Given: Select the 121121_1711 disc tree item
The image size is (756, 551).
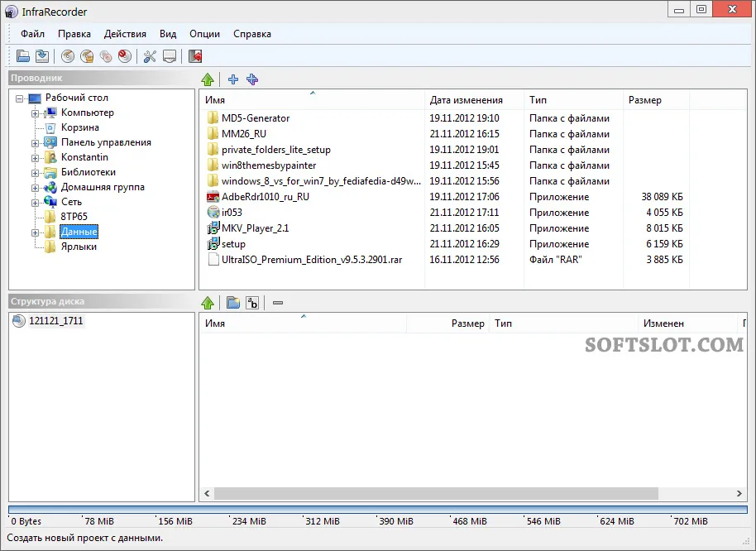Looking at the screenshot, I should (56, 320).
